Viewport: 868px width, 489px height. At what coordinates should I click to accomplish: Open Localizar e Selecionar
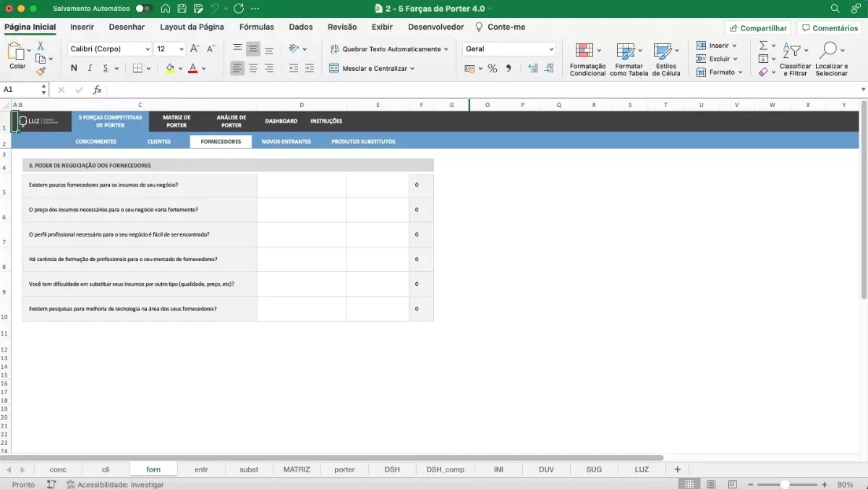pyautogui.click(x=831, y=59)
